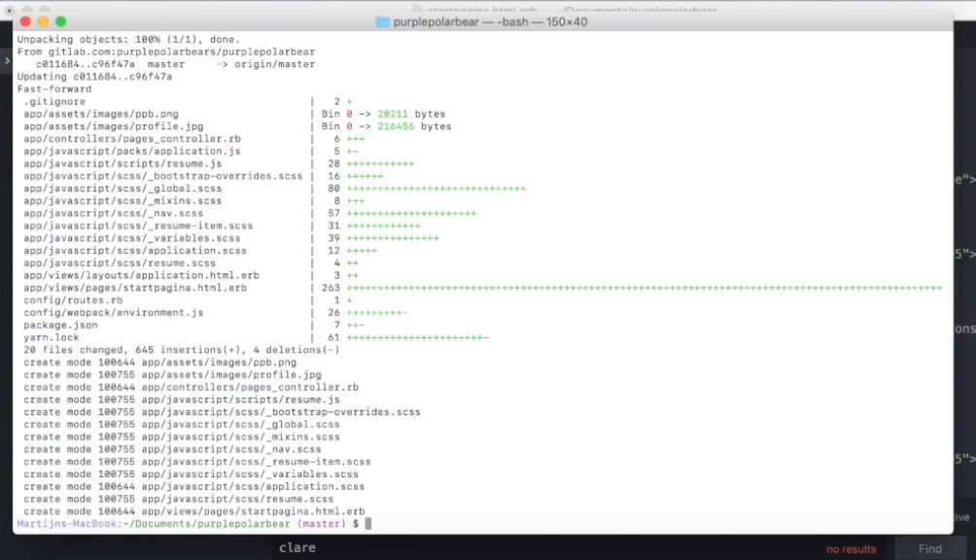Click 'create mode' line for pages_controller.rb
Screen dimensions: 976x560
pos(192,388)
